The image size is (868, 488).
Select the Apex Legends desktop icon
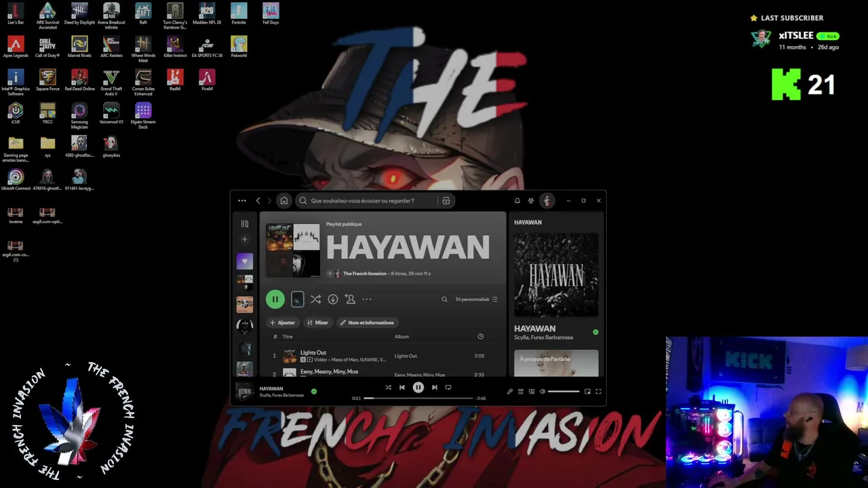click(x=16, y=47)
